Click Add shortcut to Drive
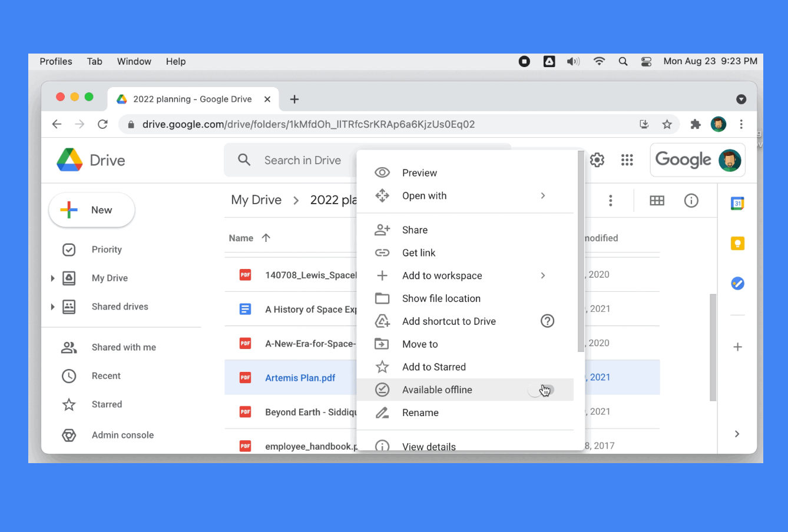Image resolution: width=788 pixels, height=532 pixels. tap(449, 321)
